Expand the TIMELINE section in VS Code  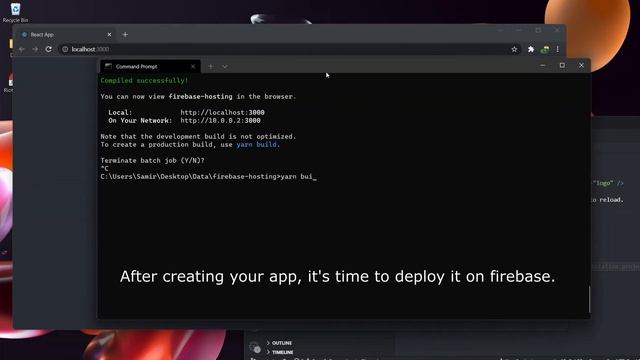coord(280,352)
